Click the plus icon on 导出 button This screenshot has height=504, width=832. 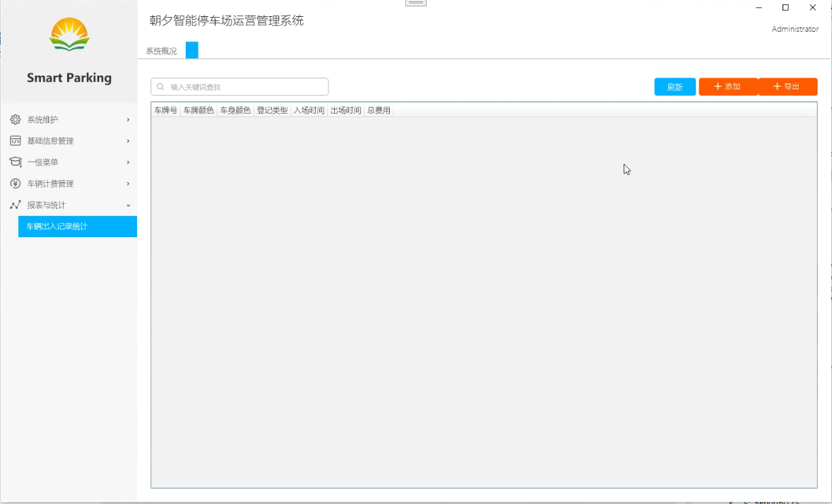click(777, 87)
